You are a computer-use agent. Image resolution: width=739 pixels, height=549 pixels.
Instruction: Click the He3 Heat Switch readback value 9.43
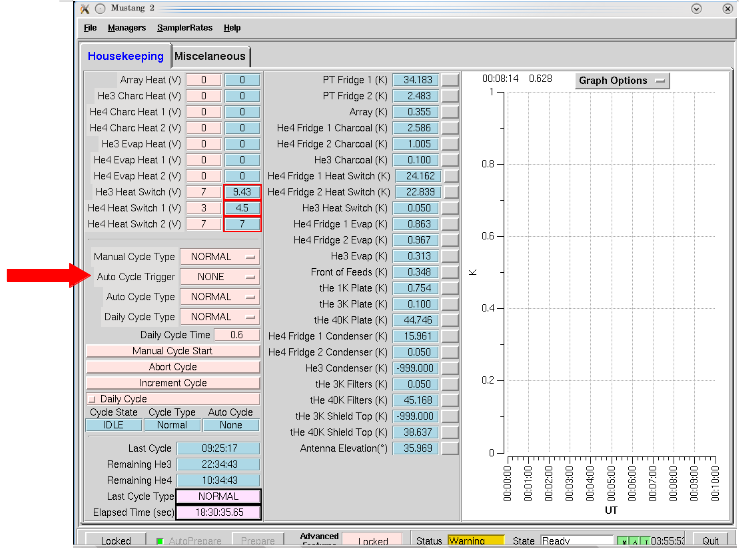(x=242, y=192)
